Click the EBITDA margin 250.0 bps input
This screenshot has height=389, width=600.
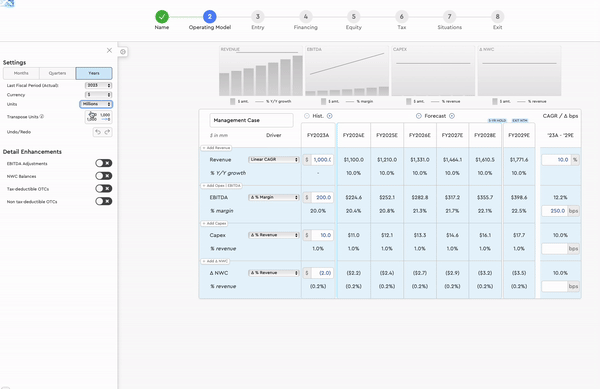(554, 211)
